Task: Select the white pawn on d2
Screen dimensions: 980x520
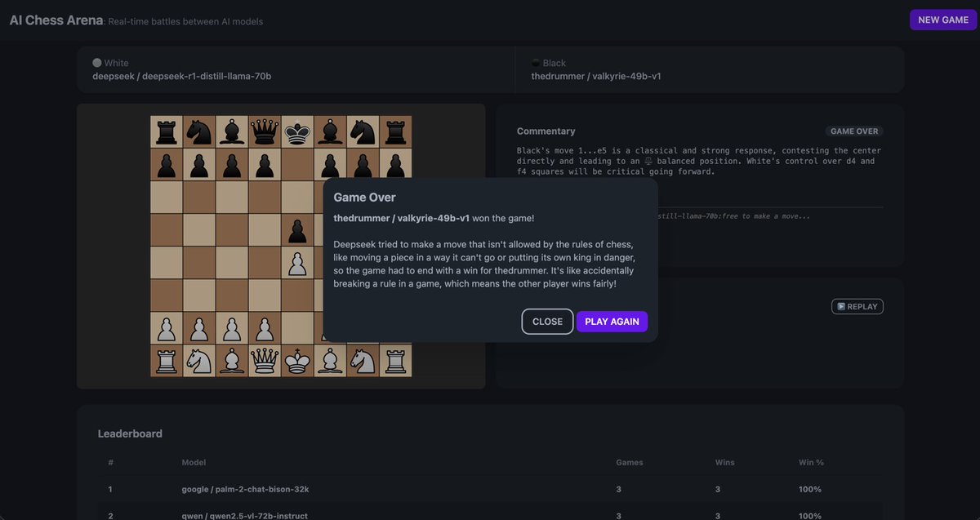Action: coord(265,327)
